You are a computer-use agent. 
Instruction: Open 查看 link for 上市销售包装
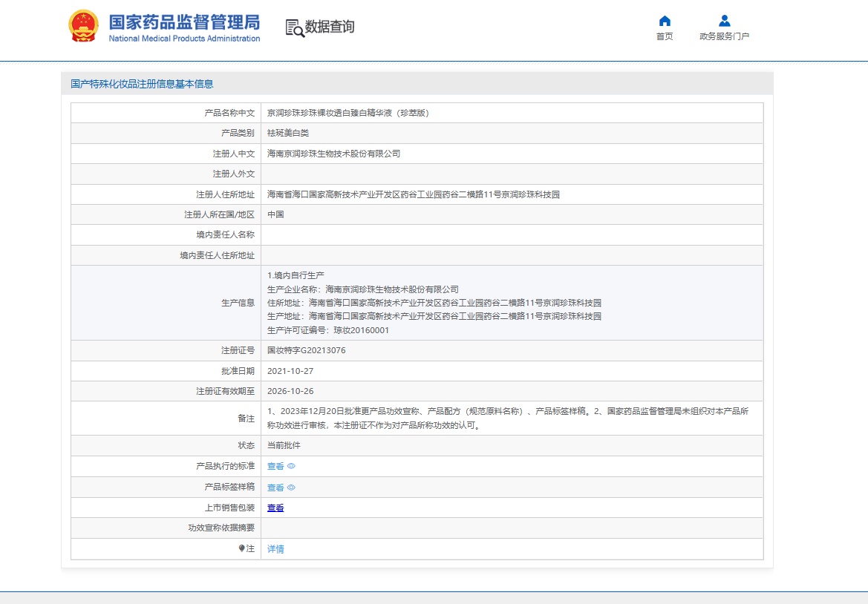coord(275,508)
